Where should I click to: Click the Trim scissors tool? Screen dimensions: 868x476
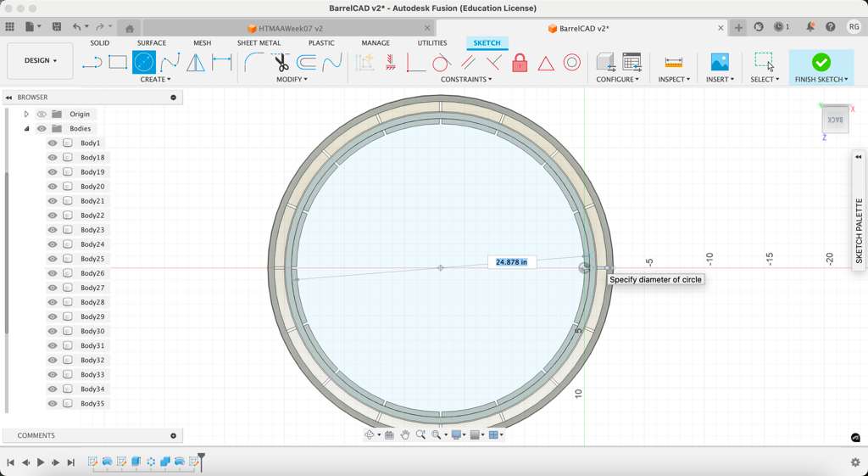pos(281,62)
